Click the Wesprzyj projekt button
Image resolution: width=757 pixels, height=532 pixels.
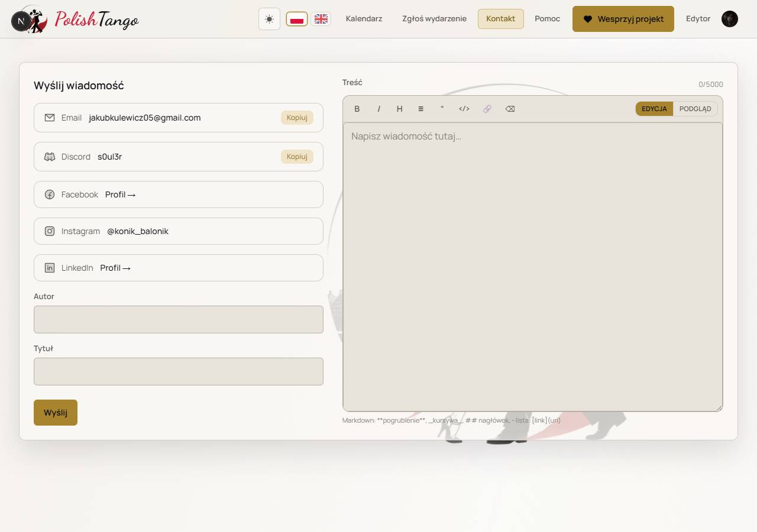(623, 19)
